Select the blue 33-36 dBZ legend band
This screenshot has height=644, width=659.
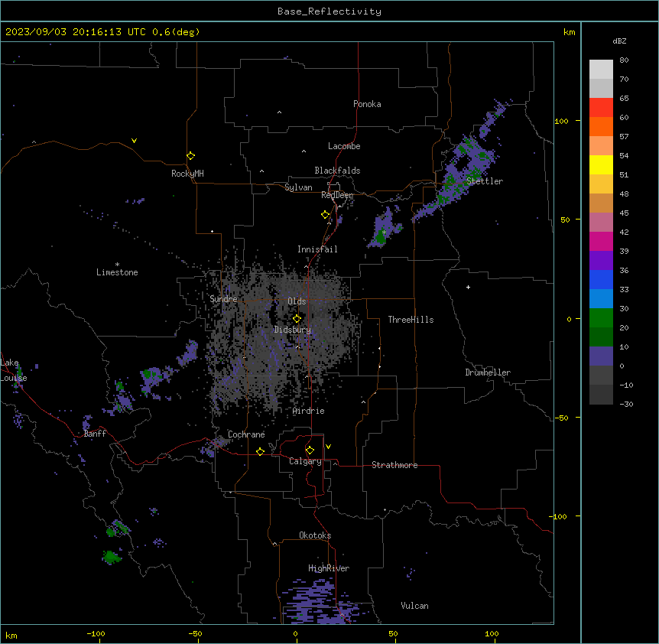point(601,279)
